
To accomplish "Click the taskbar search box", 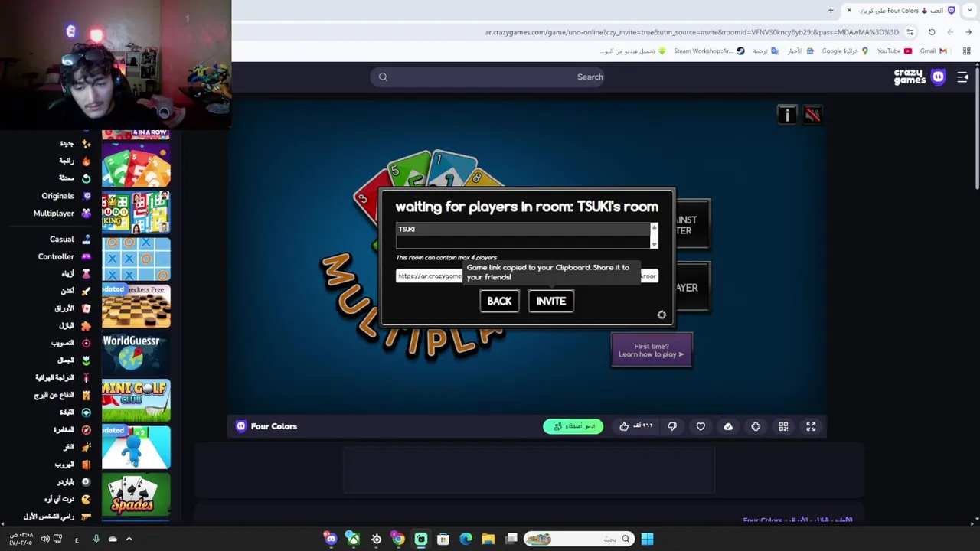I will [x=579, y=539].
